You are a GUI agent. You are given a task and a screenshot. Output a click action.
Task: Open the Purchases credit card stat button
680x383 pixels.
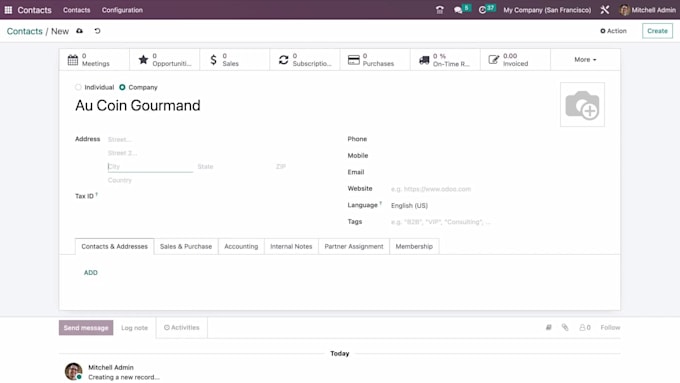point(375,59)
